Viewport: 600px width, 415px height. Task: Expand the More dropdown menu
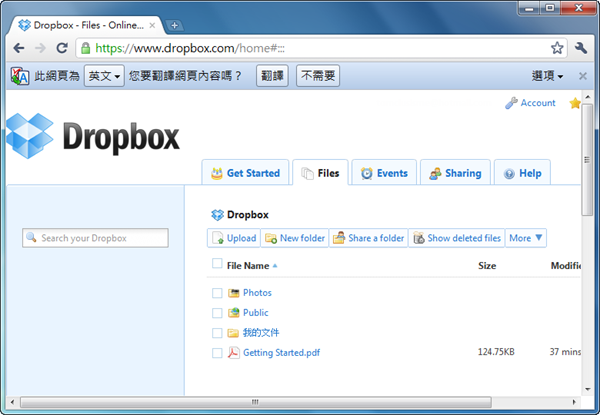coord(525,238)
